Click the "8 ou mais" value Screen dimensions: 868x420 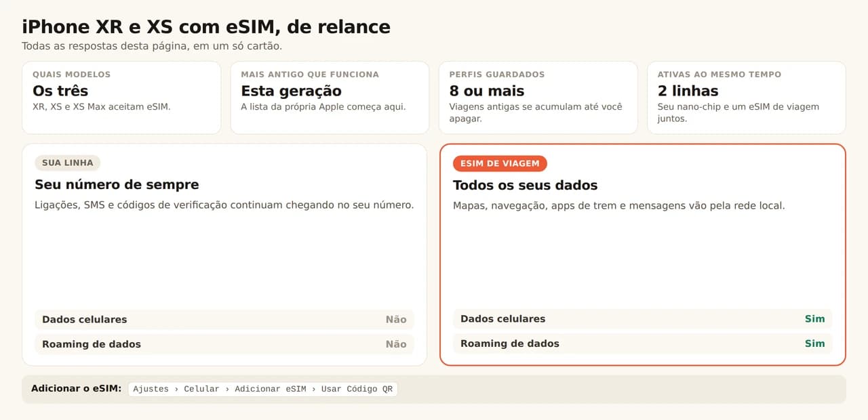[487, 91]
